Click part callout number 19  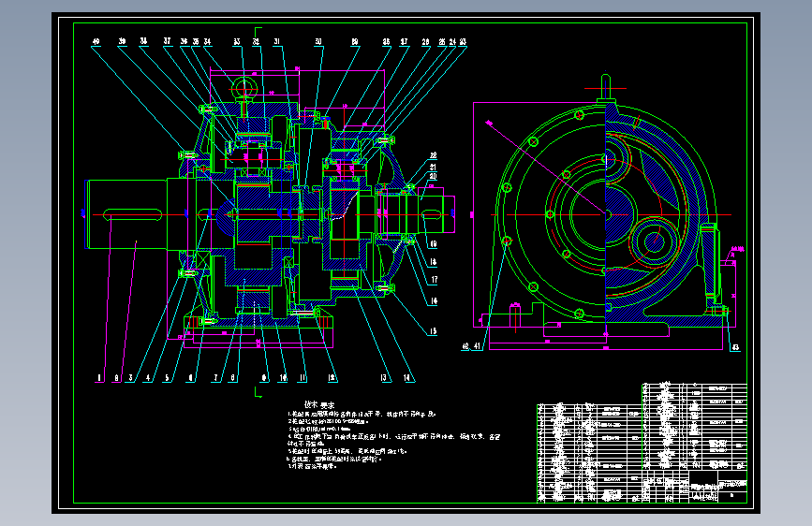[433, 244]
